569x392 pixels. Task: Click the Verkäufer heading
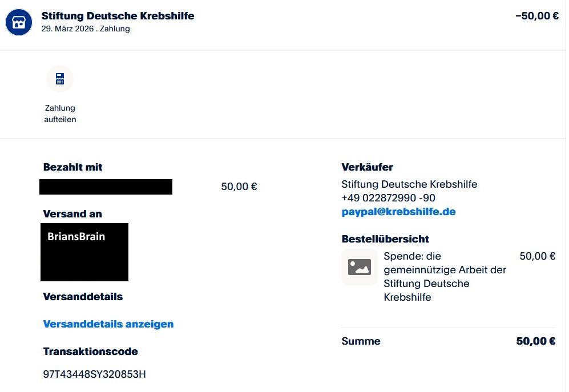tap(367, 167)
